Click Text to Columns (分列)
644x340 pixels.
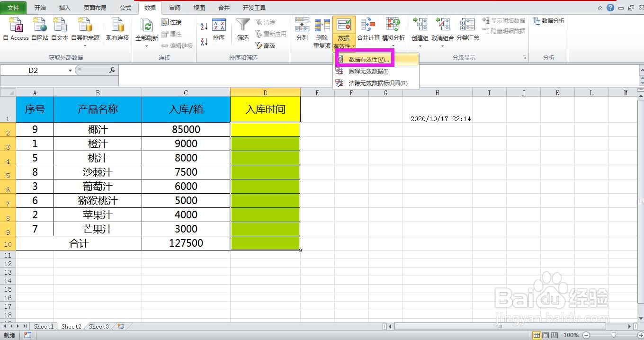(302, 29)
